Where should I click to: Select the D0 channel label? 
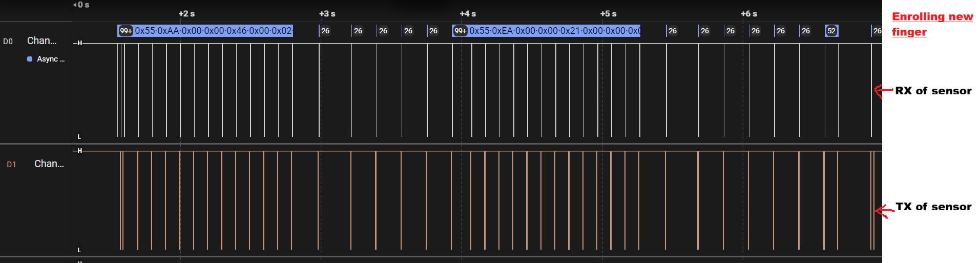pos(8,42)
